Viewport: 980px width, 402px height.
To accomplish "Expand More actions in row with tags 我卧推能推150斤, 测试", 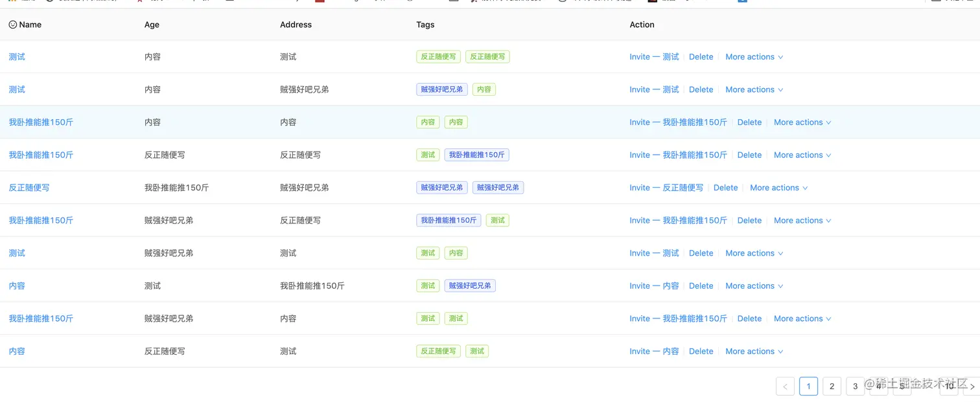I will 802,220.
